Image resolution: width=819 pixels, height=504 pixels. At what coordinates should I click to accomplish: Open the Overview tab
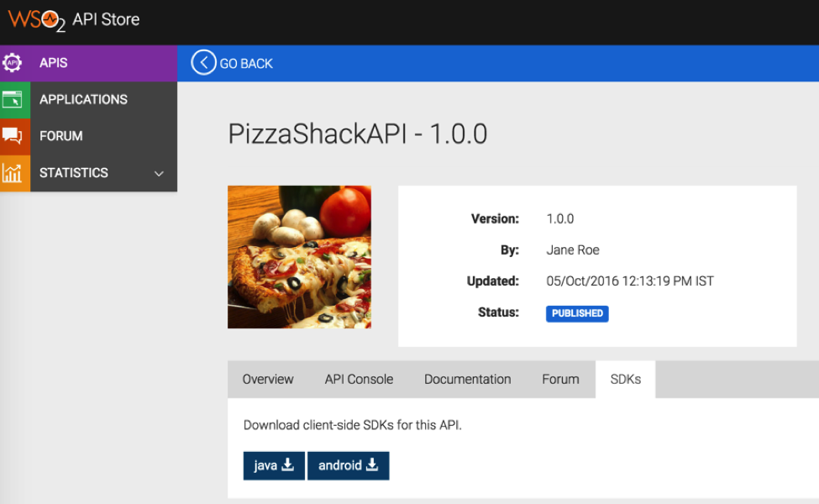pos(268,380)
